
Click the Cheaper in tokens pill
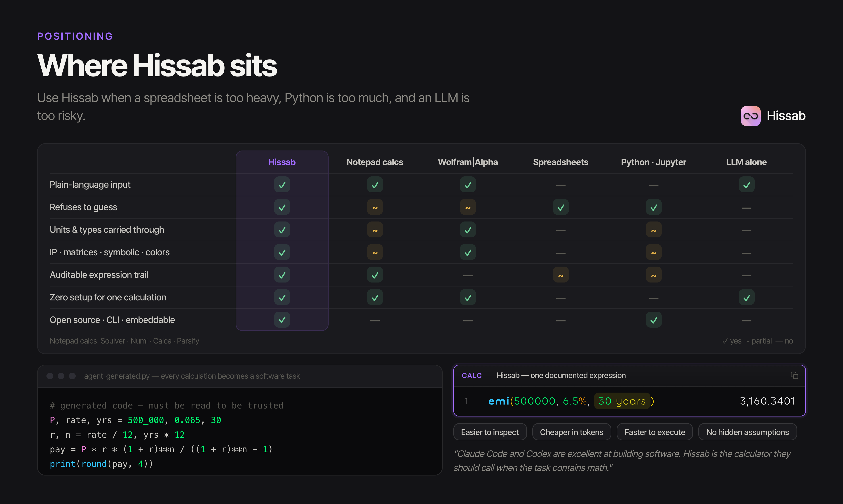pyautogui.click(x=572, y=432)
